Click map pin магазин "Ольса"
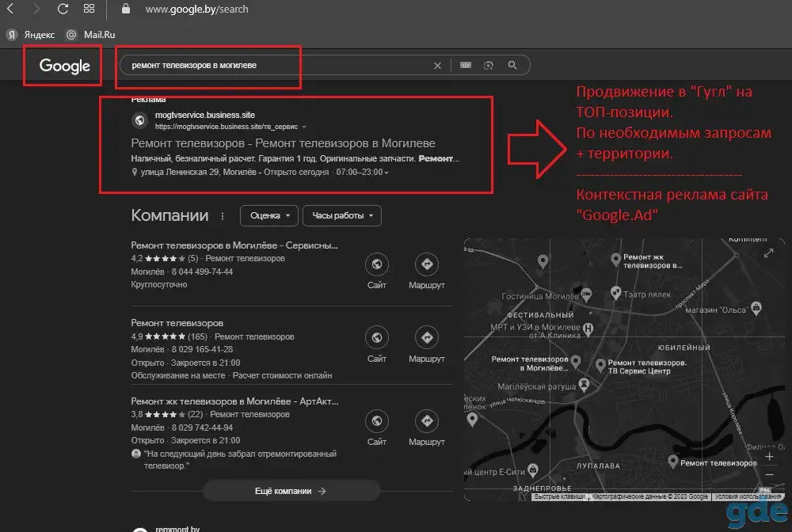 756,308
